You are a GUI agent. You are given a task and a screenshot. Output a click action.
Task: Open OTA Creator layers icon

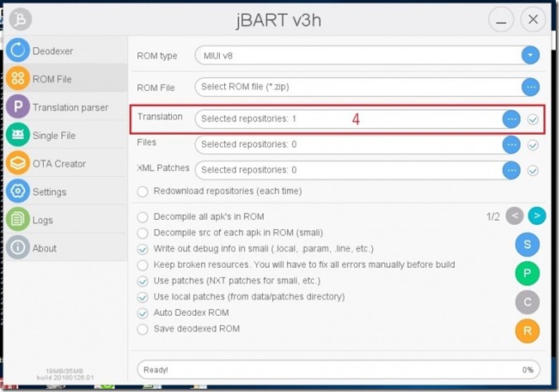click(x=18, y=163)
